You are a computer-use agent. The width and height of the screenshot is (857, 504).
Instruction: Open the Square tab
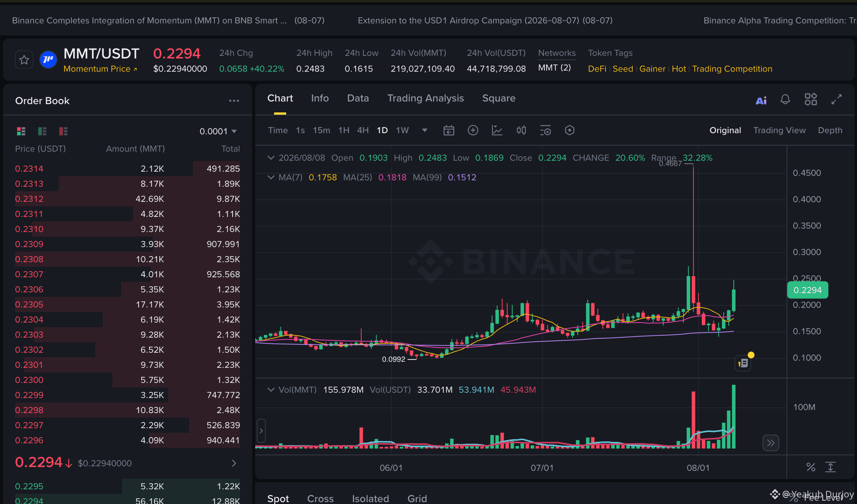[499, 98]
